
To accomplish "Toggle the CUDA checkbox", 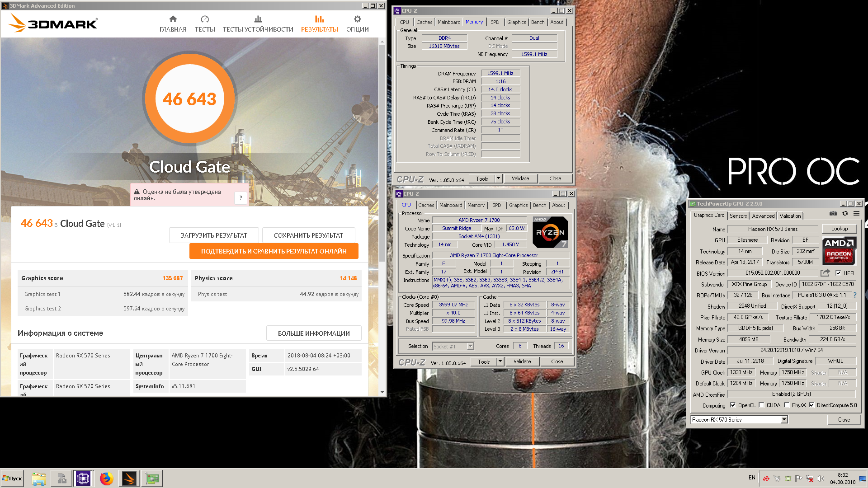I will [x=761, y=405].
